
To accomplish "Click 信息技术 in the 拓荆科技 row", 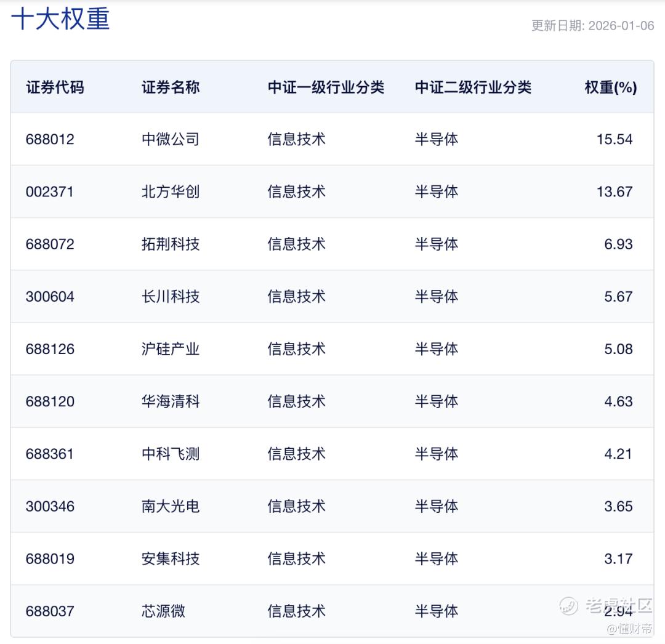I will pyautogui.click(x=296, y=244).
